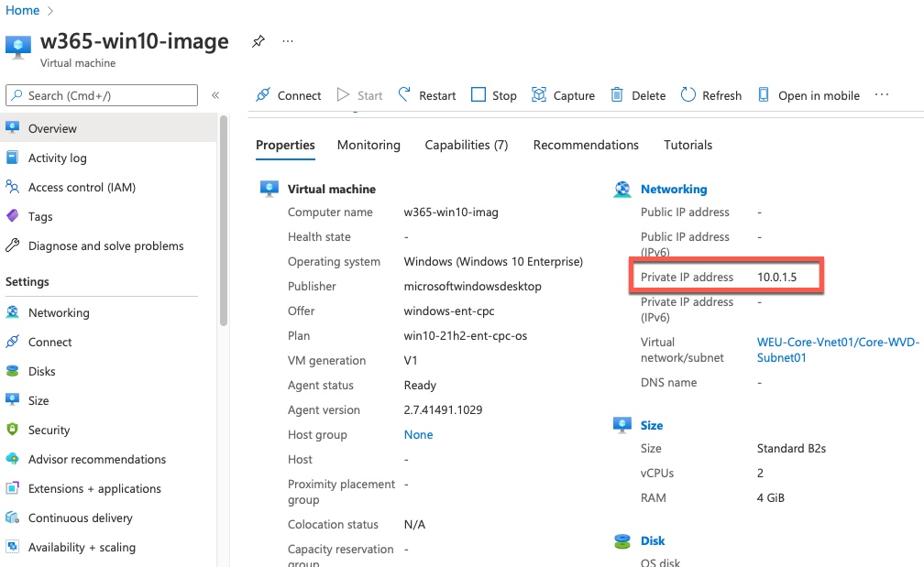Click the Continuous delivery icon
Viewport: 924px width, 567px height.
(x=13, y=518)
